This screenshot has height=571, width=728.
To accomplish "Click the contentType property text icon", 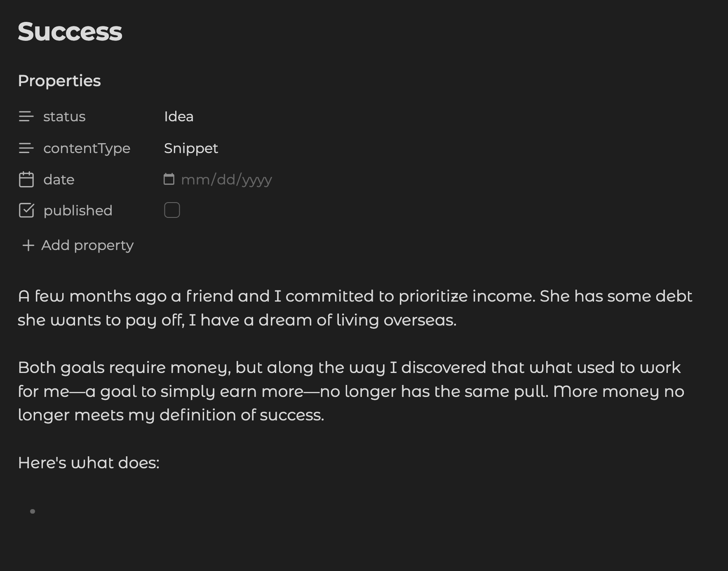I will 26,148.
